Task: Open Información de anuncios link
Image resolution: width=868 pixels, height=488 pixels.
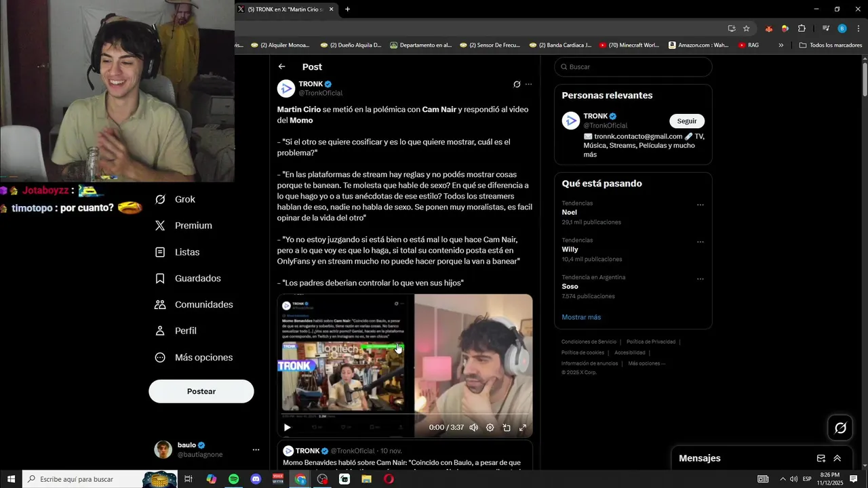Action: click(590, 363)
